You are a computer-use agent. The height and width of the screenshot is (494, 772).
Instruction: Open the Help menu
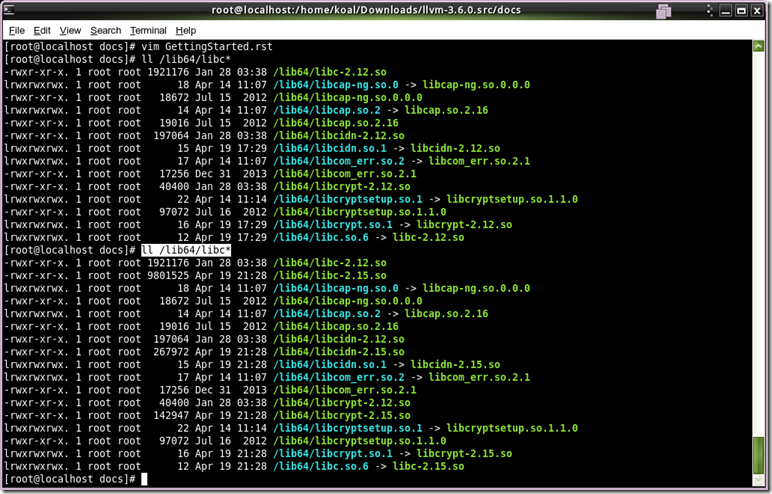pyautogui.click(x=186, y=31)
